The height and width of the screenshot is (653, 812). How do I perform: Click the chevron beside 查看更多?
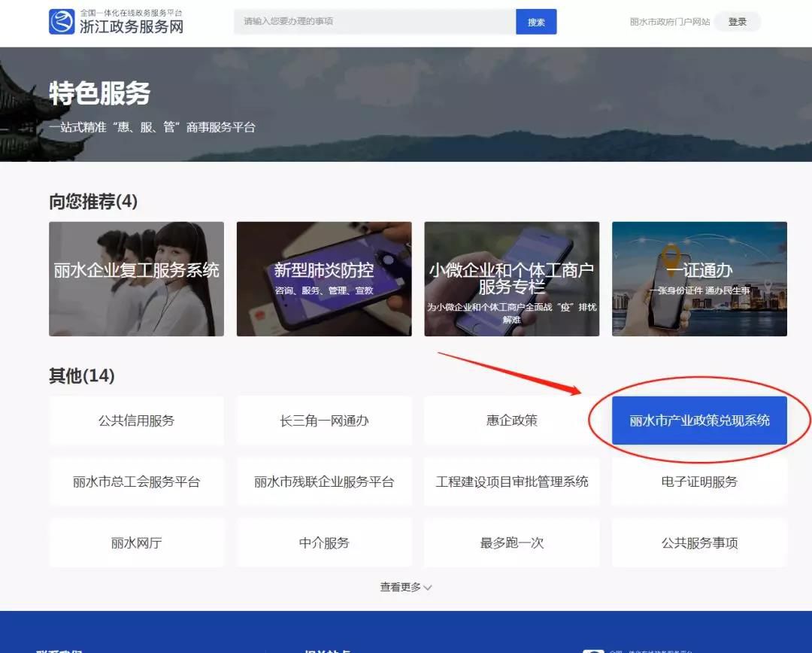click(428, 588)
